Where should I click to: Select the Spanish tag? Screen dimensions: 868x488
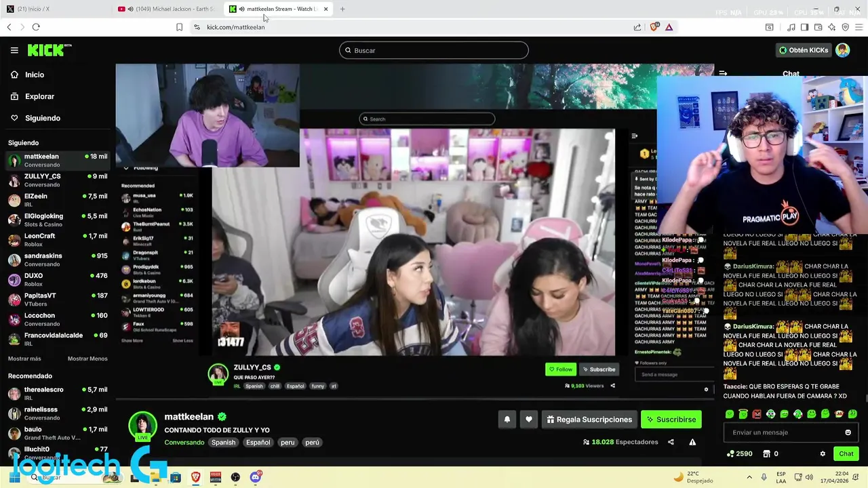coord(223,443)
